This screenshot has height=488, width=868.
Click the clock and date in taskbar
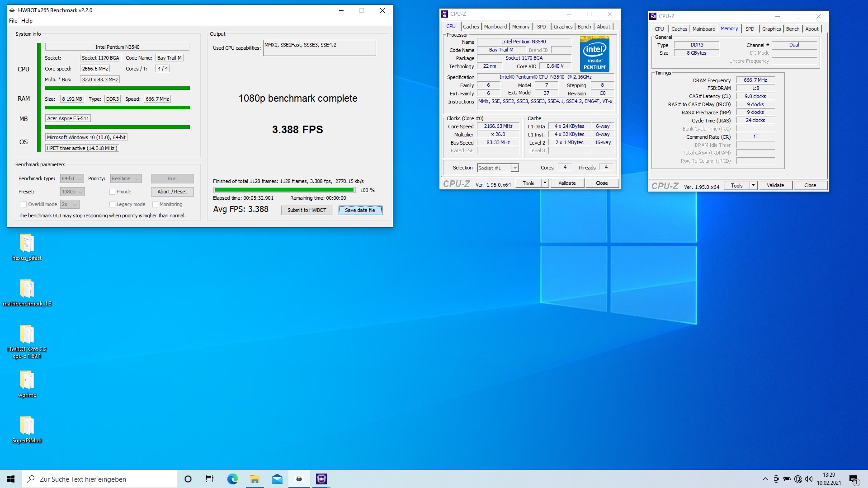point(829,479)
